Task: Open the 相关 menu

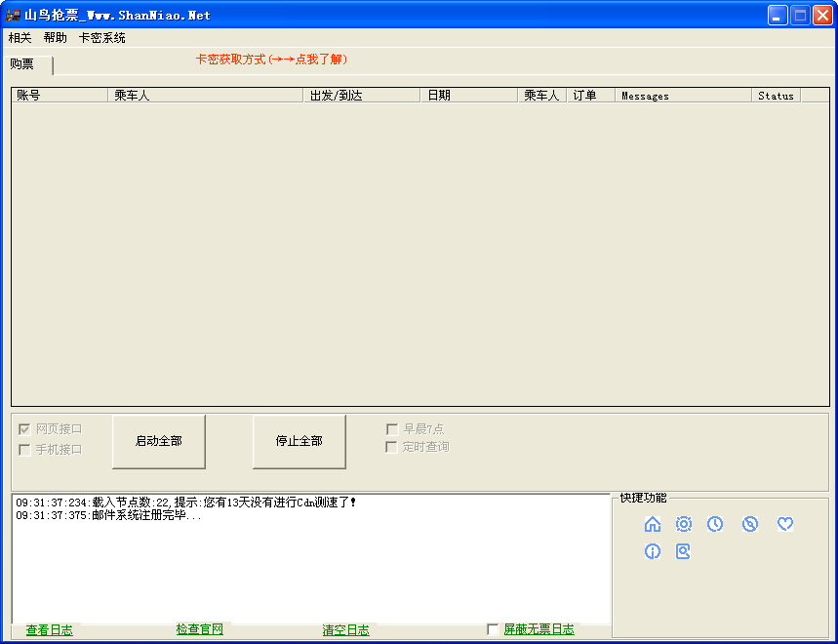Action: click(20, 38)
